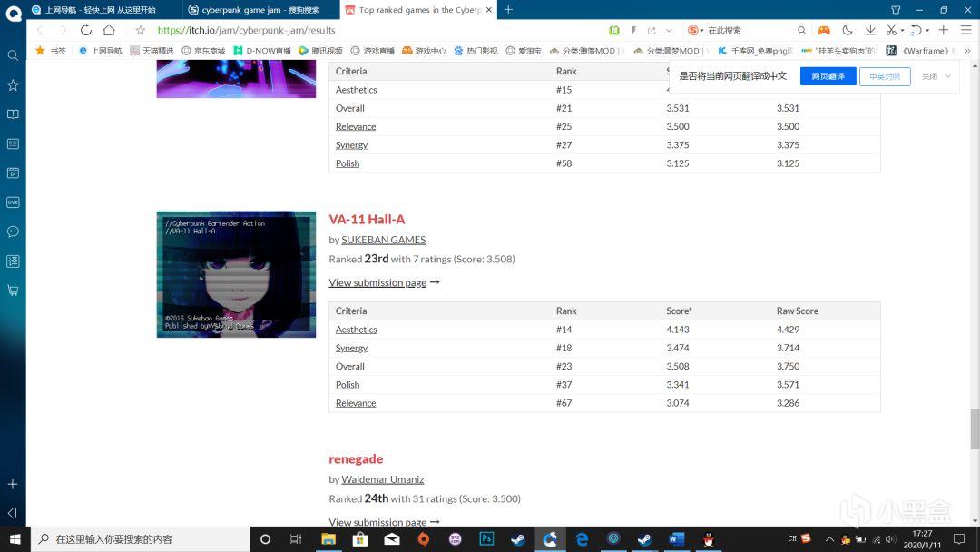Open Photoshop from the taskbar

click(486, 539)
